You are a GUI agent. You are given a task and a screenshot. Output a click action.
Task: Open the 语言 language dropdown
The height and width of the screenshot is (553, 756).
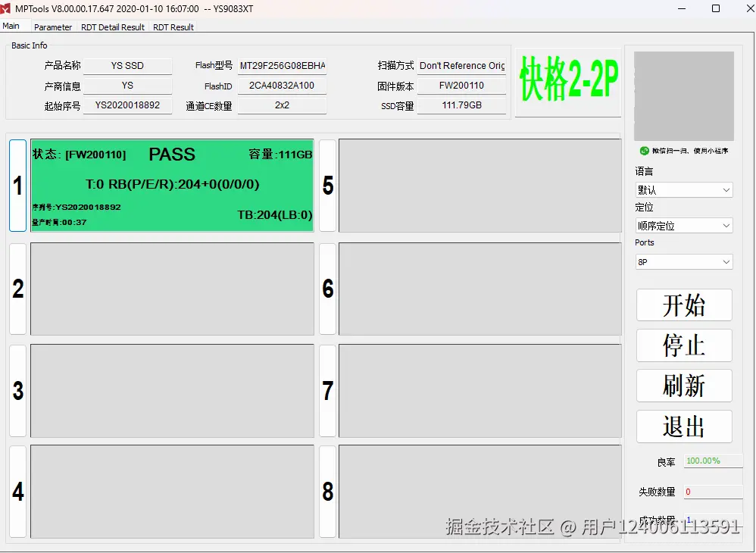coord(684,190)
